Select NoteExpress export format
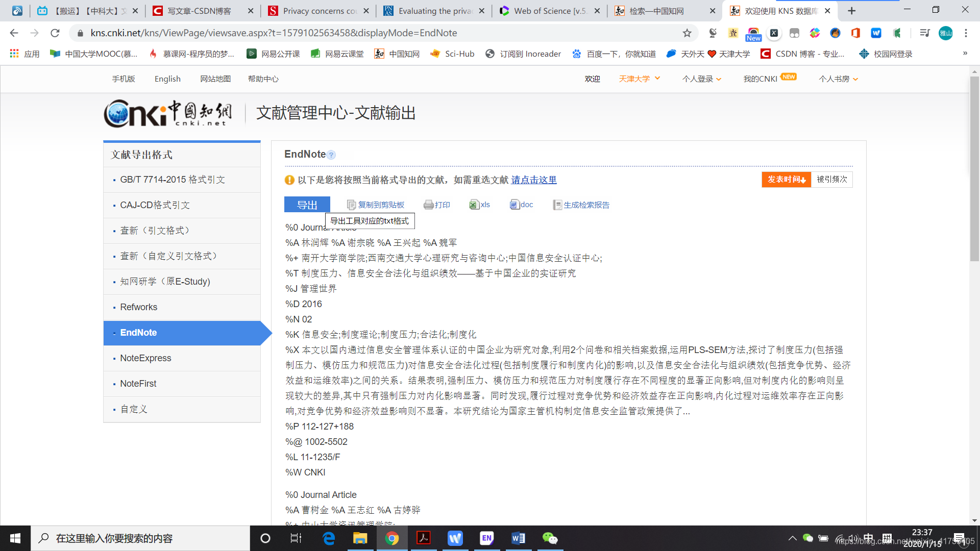 [145, 358]
